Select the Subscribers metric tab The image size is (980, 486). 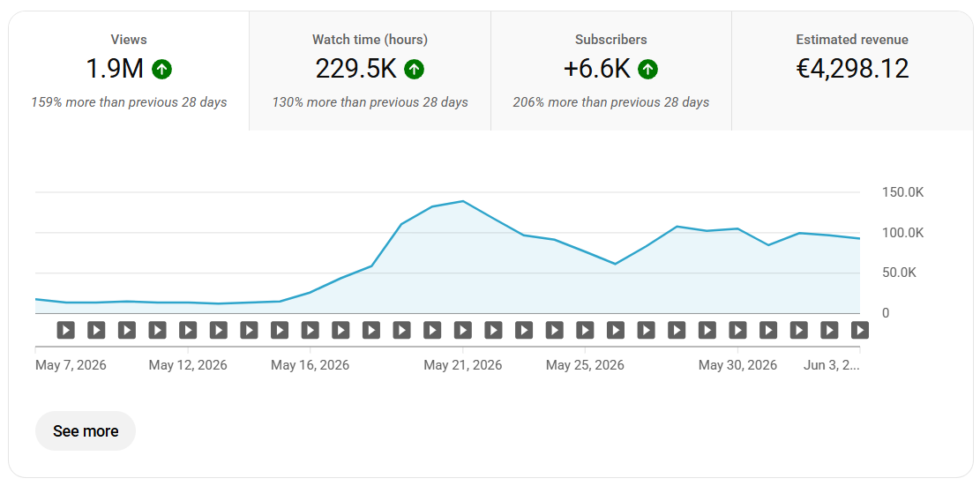(x=611, y=71)
